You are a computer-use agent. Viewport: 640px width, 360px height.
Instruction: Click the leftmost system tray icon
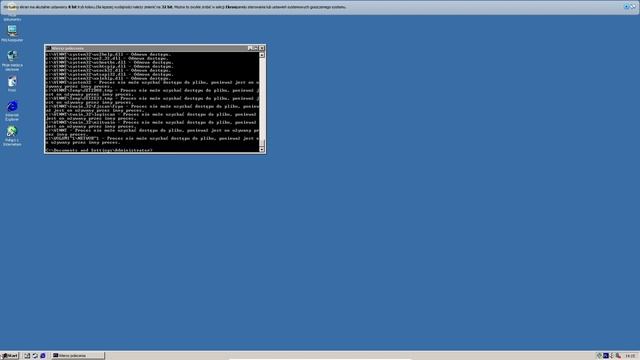point(599,356)
